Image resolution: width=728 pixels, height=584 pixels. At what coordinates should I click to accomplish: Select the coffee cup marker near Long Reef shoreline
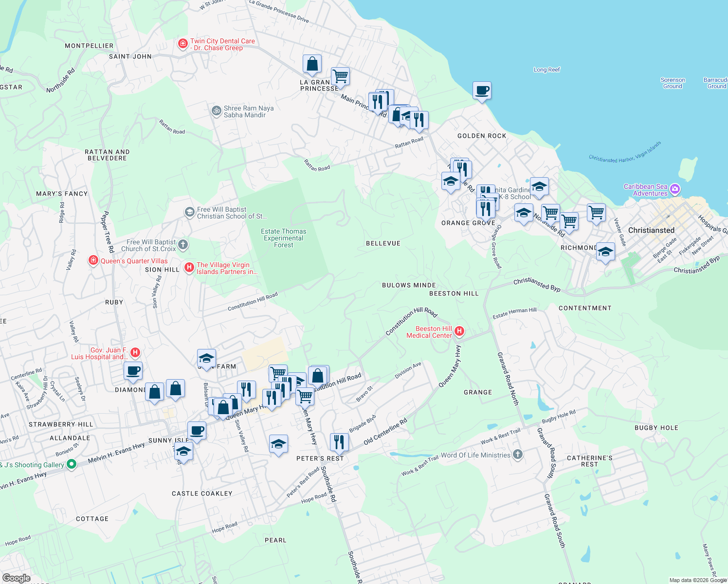coord(482,91)
